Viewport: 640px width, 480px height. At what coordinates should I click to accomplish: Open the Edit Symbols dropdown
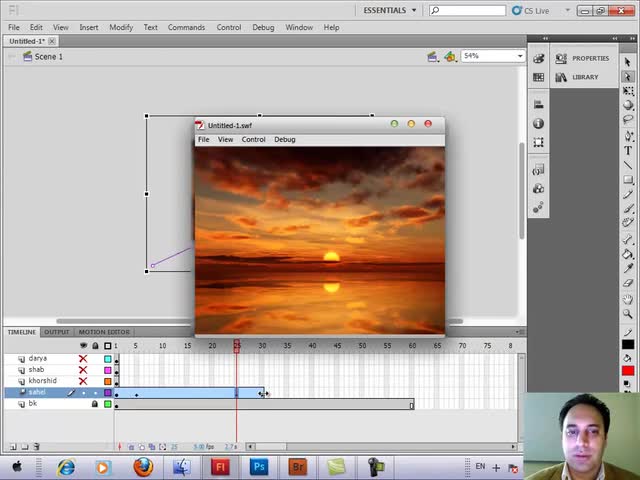point(450,57)
